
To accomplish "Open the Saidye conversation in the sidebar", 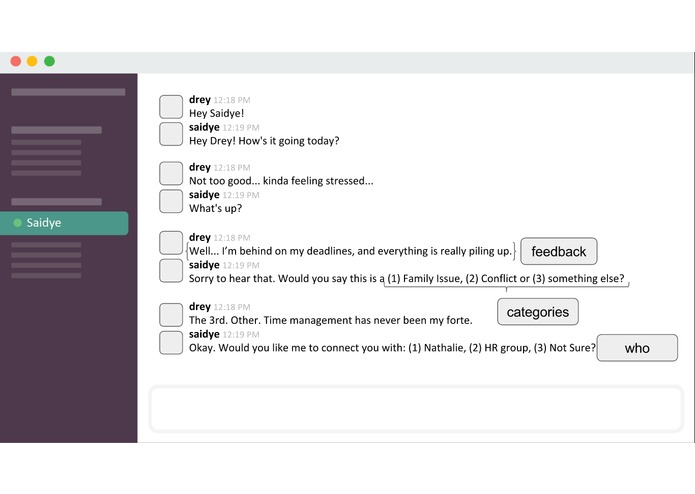I will (64, 223).
